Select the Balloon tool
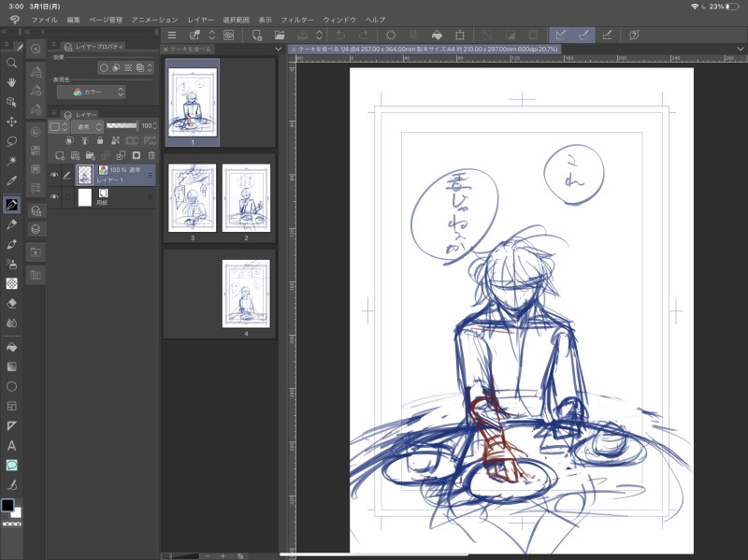This screenshot has height=560, width=748. click(11, 465)
